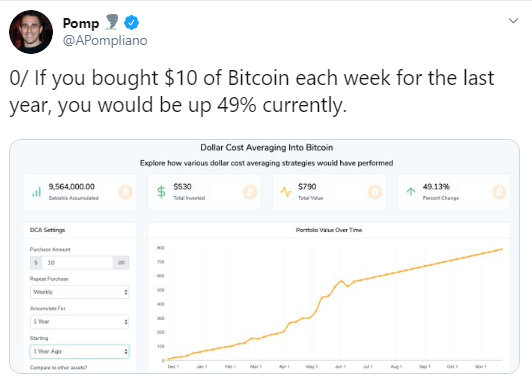
Task: Click the Bitcoin logo in Satoshis Accumulated card
Action: click(x=125, y=192)
